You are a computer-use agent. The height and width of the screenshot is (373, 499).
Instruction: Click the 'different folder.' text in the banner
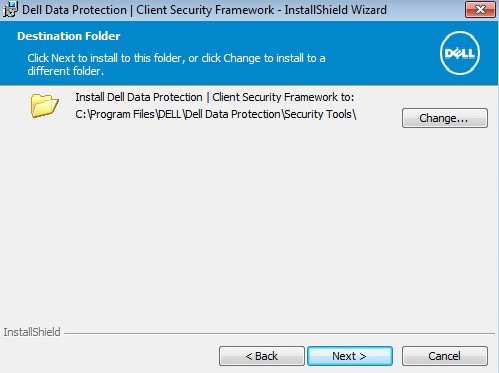point(66,71)
